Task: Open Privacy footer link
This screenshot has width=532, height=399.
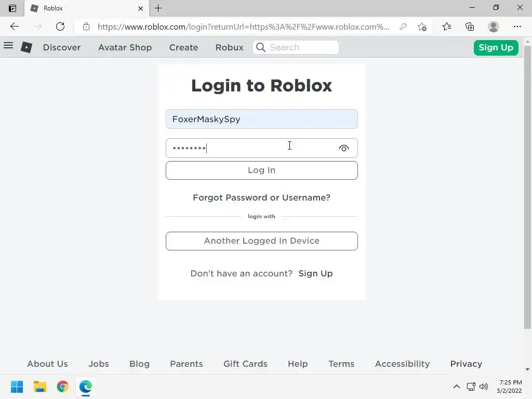Action: [x=466, y=364]
